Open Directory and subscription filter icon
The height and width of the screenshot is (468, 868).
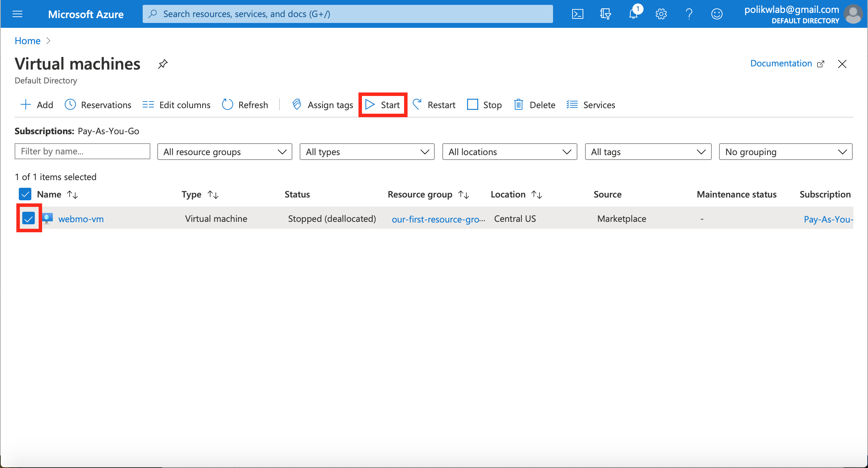pos(605,14)
